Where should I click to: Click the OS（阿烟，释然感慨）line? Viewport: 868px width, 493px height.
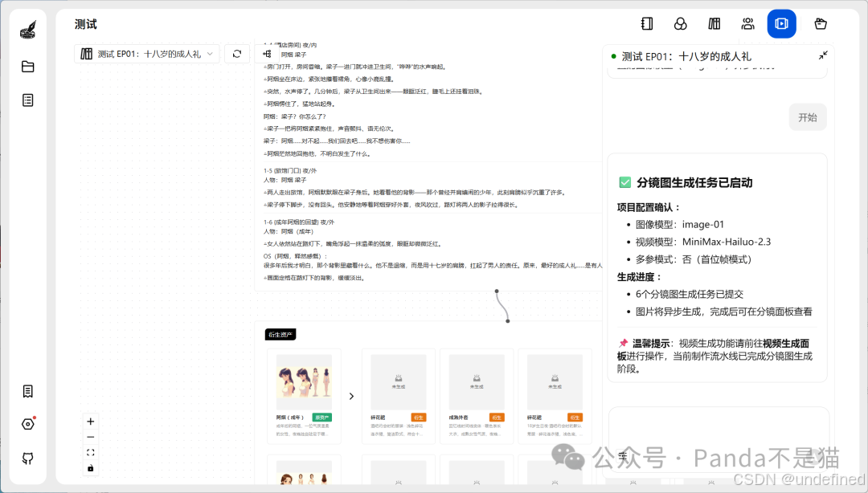(296, 256)
